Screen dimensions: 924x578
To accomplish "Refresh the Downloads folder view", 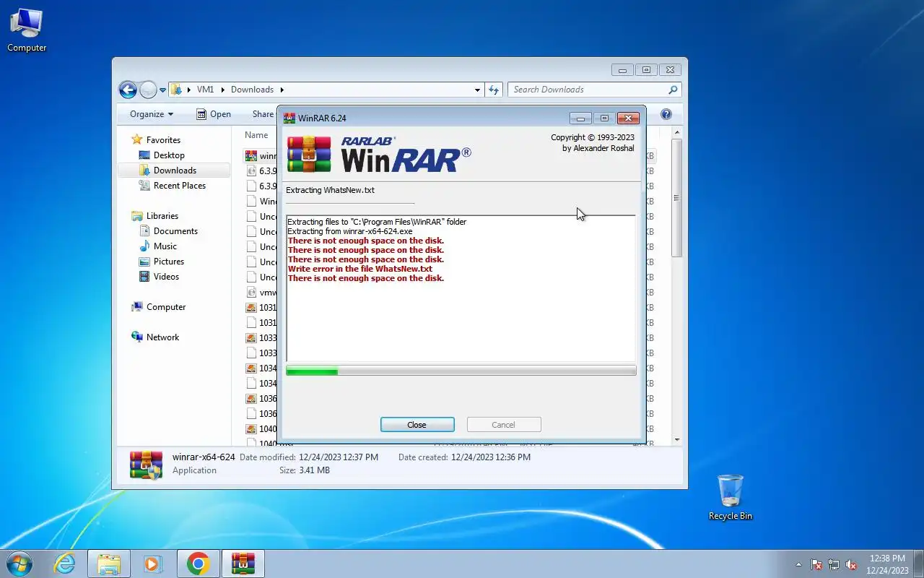I will [x=494, y=90].
